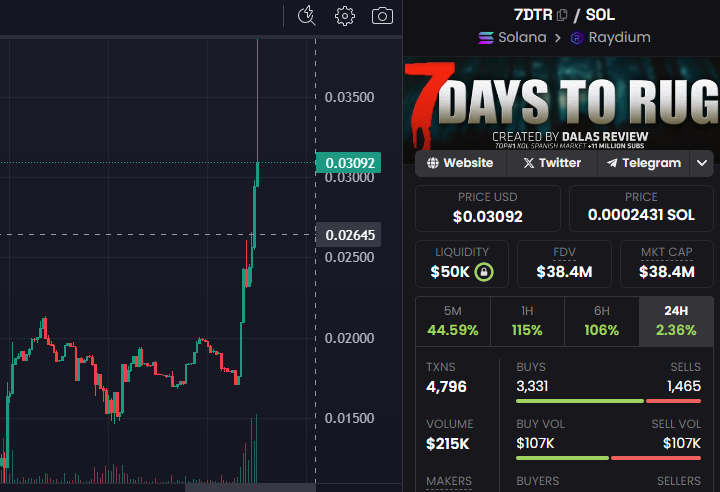Open the Website link button
The width and height of the screenshot is (720, 492).
tap(461, 163)
